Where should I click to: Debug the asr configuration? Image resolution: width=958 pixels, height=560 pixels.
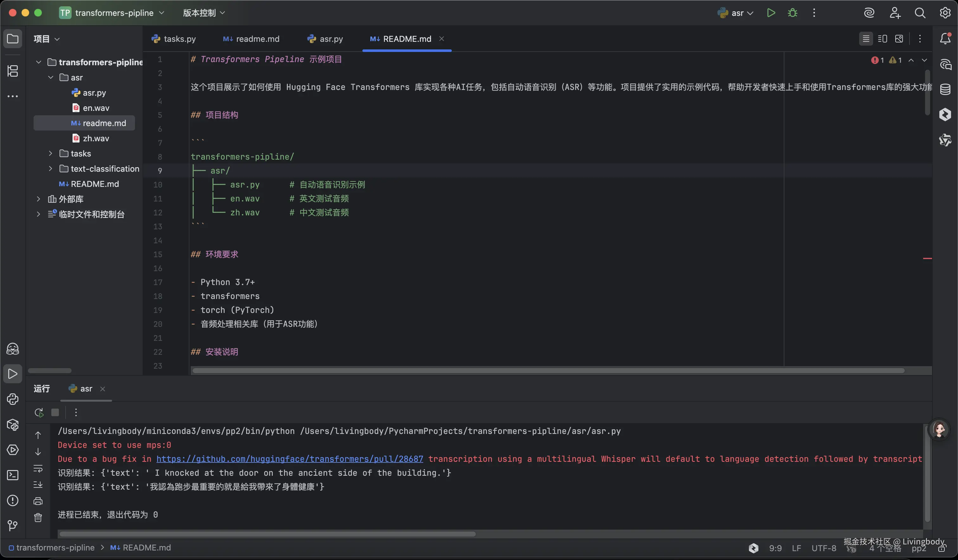(x=793, y=13)
